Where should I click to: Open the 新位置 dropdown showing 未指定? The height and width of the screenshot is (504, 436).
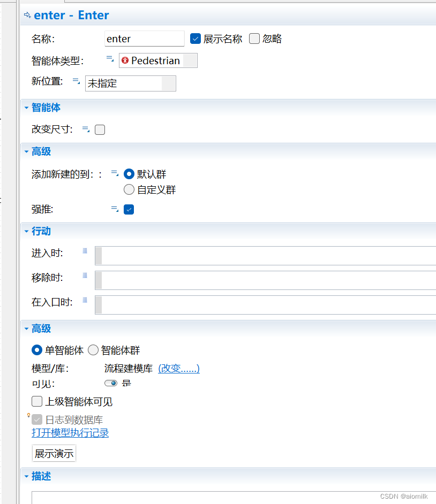point(170,83)
